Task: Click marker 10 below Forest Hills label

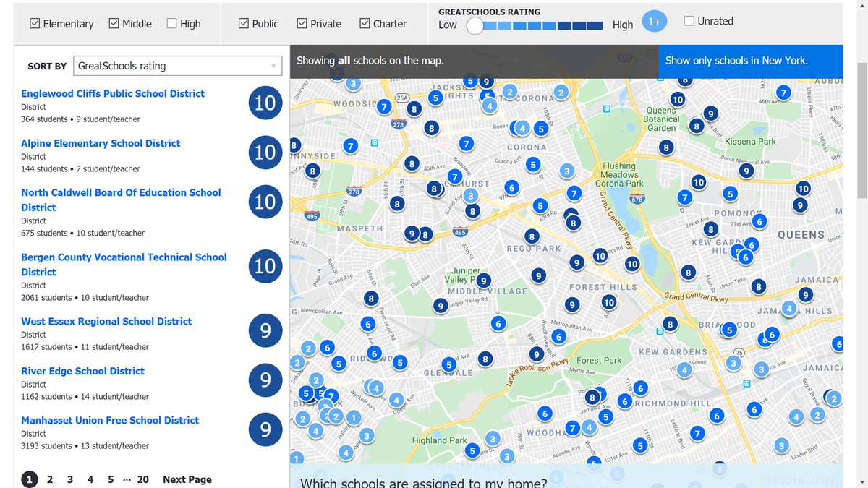Action: pos(608,302)
